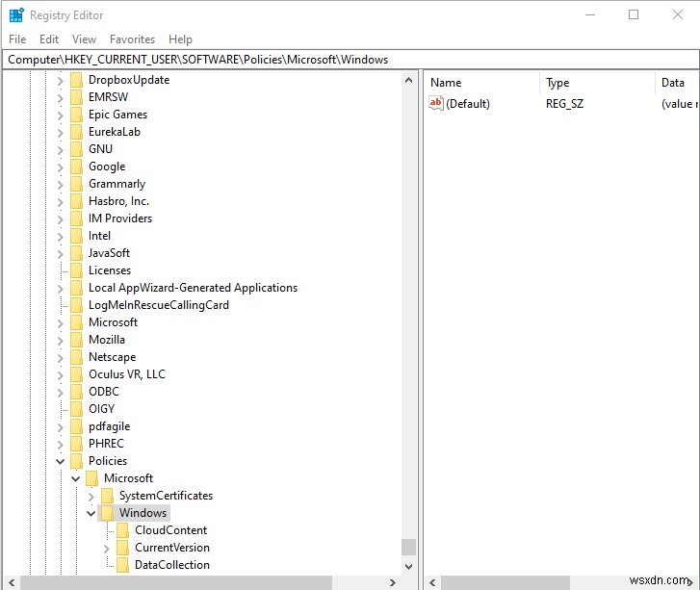Click the Hasbro, Inc. folder icon
Viewport: 700px width, 590px height.
tap(77, 201)
